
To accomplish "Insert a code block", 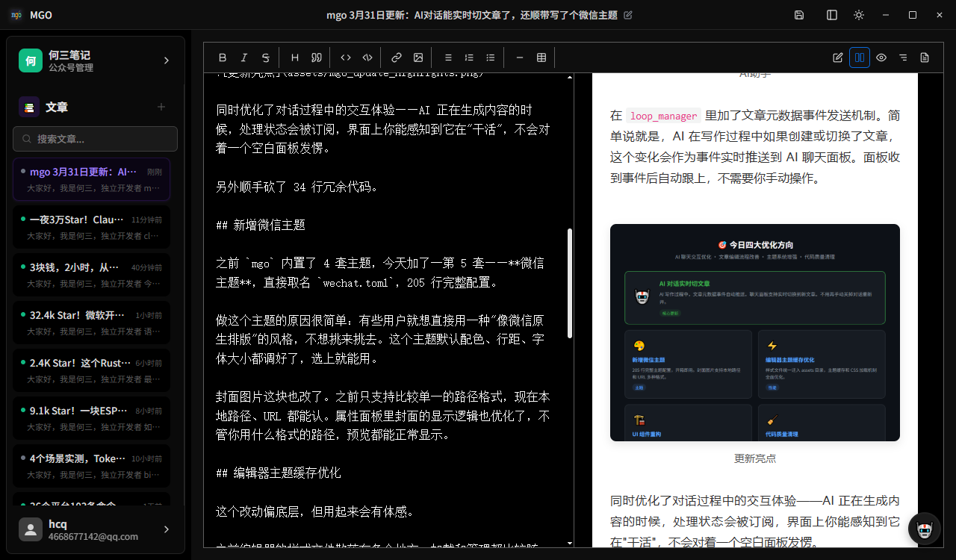I will click(367, 57).
